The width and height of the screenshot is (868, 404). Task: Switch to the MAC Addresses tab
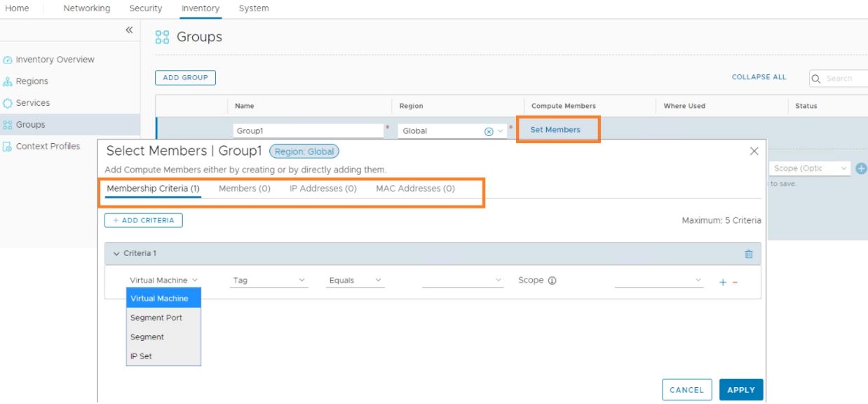415,189
